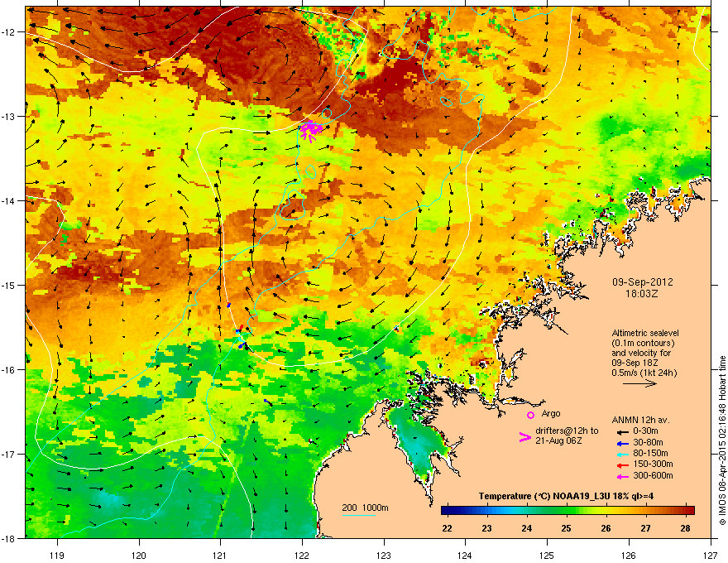Screen dimensions: 728x563
Task: Click the black 0-30m legend arrow
Action: [621, 431]
